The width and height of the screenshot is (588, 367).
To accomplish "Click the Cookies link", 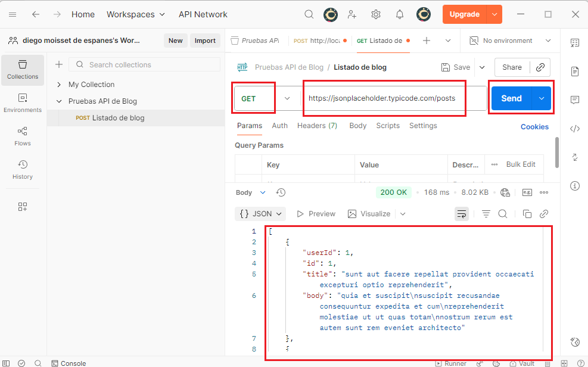I will tap(534, 126).
